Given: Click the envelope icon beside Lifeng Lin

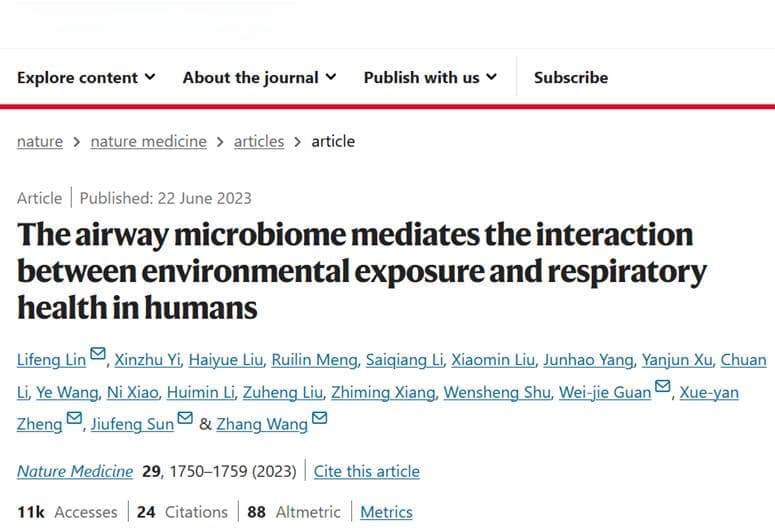Looking at the screenshot, I should (98, 353).
